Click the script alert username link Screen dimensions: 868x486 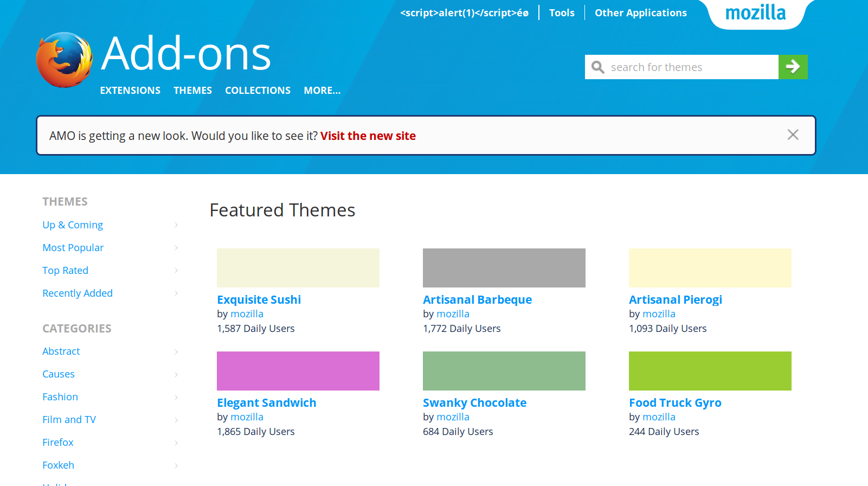tap(464, 13)
